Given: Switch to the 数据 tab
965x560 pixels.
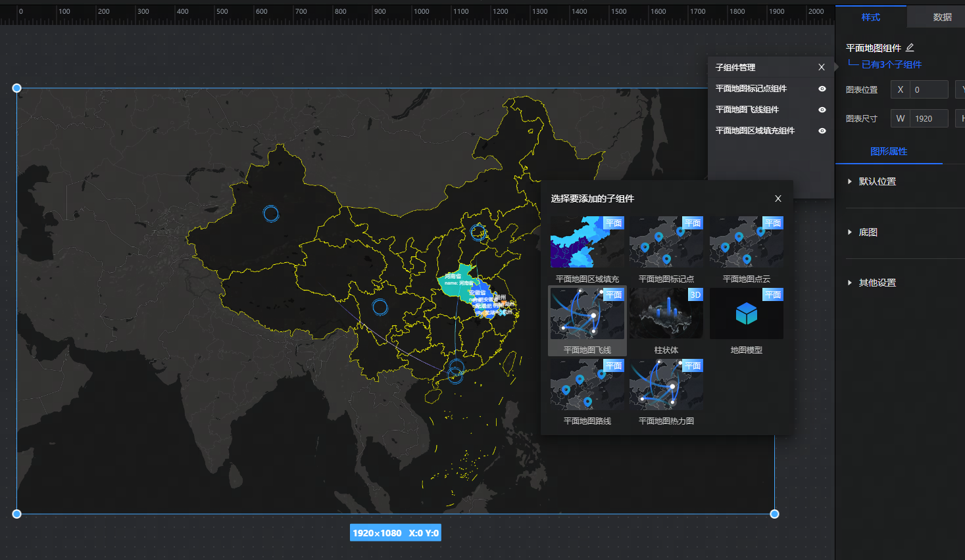Looking at the screenshot, I should [x=941, y=17].
